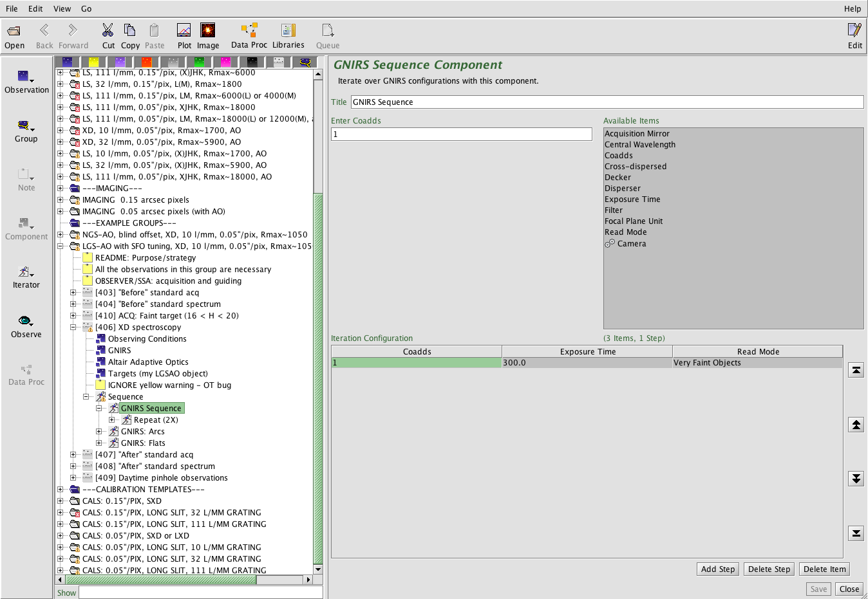868x599 pixels.
Task: Click Iterator in left sidebar
Action: coord(26,278)
